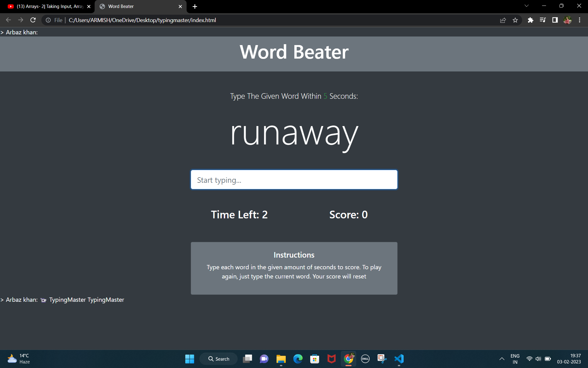Screen dimensions: 588x368
Task: Open the Chrome three-dot menu
Action: click(x=579, y=20)
